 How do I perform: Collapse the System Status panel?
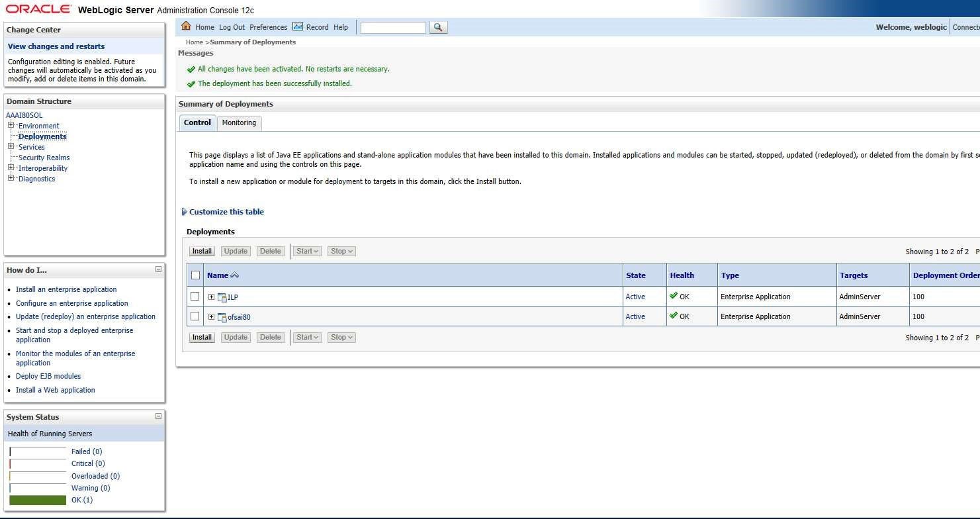pos(157,416)
